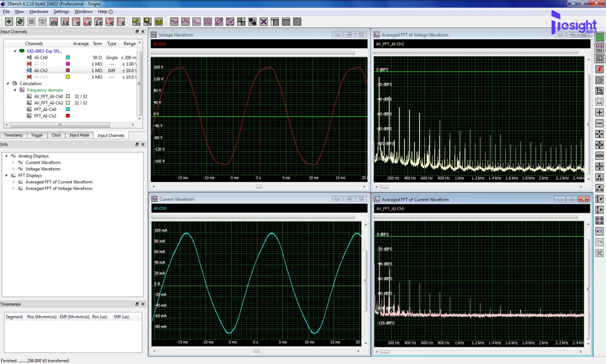Create new analog waveform display
The height and width of the screenshot is (364, 606).
click(174, 22)
